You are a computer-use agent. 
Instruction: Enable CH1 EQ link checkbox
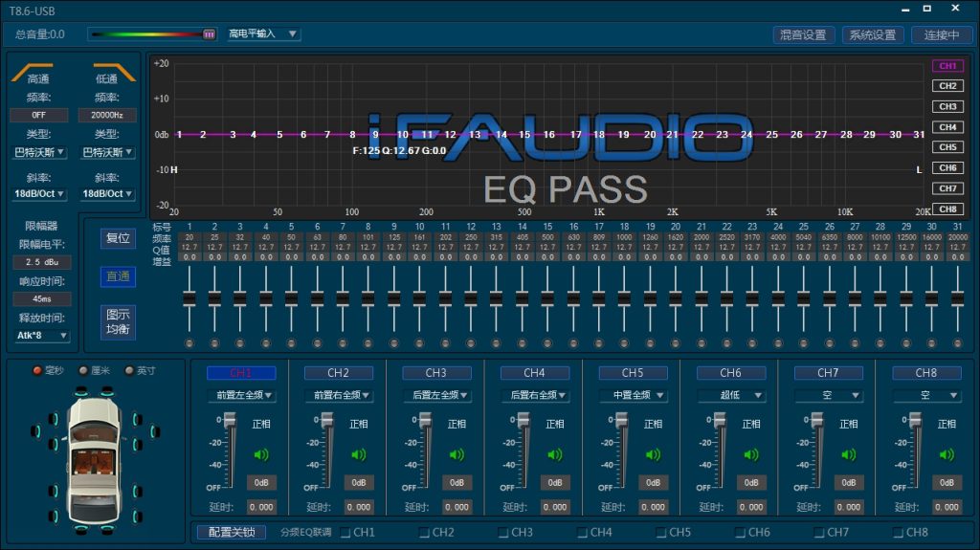coord(345,533)
